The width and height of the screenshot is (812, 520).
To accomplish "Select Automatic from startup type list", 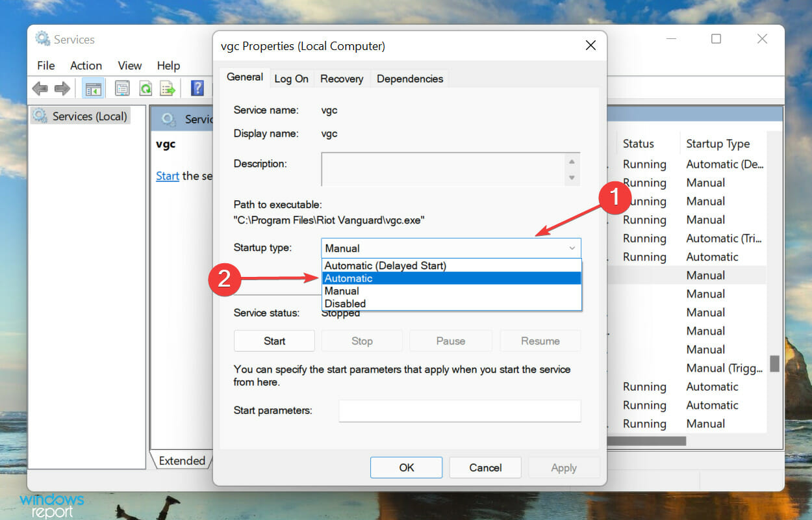I will (451, 278).
